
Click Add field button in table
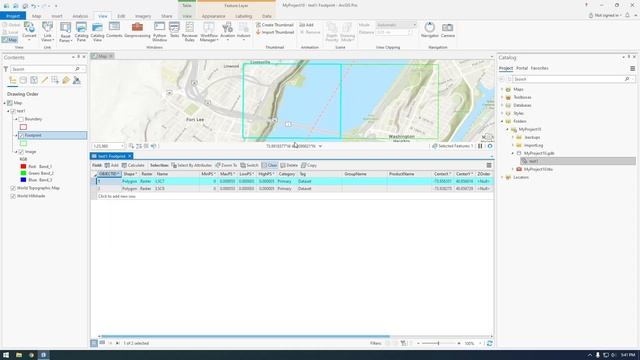click(x=111, y=165)
